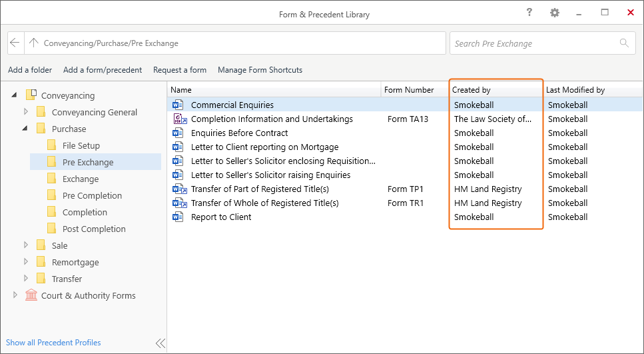Viewport: 644px width, 354px height.
Task: Click Form TR1 cell
Action: pos(406,203)
